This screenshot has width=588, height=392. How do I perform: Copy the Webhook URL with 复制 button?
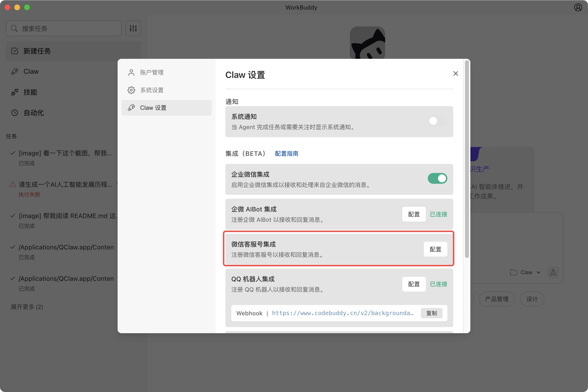pos(432,313)
